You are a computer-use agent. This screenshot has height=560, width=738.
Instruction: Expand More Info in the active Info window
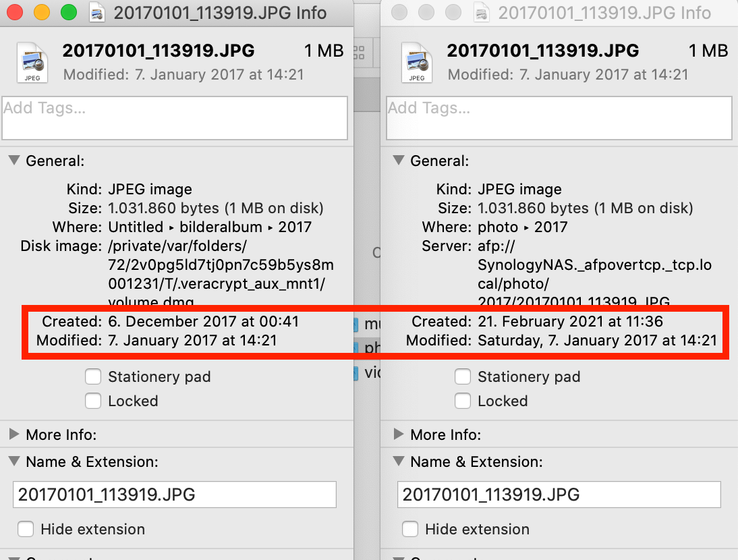tap(13, 435)
